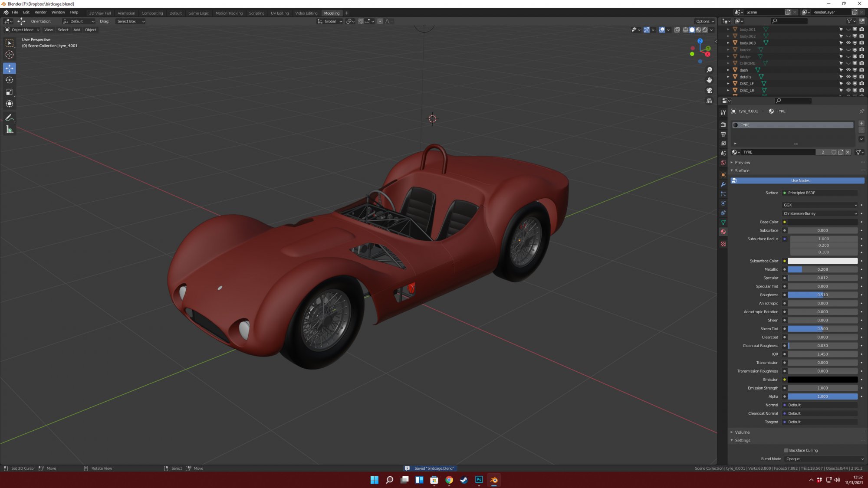The height and width of the screenshot is (488, 868).
Task: Toggle X-Ray mode in viewport header
Action: [x=677, y=30]
